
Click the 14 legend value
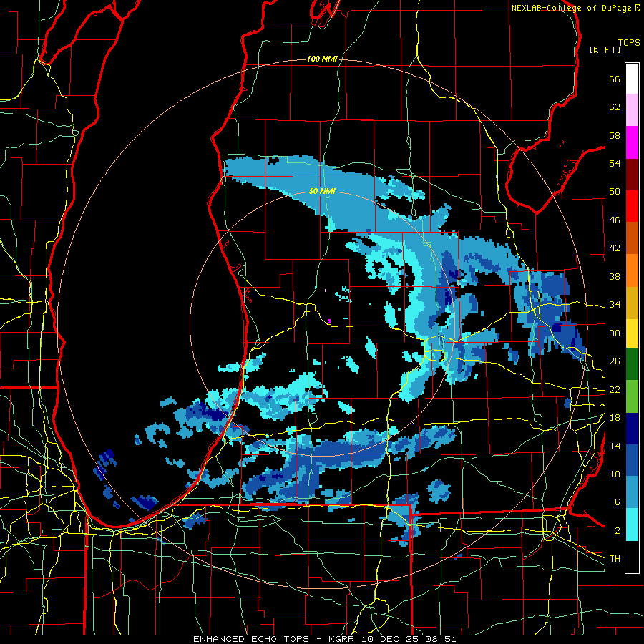tap(615, 446)
